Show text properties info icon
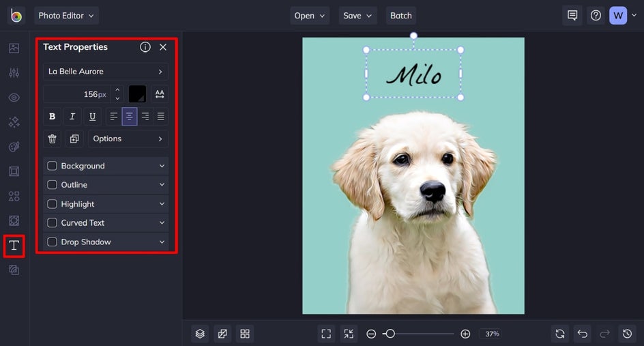644x346 pixels. tap(145, 47)
